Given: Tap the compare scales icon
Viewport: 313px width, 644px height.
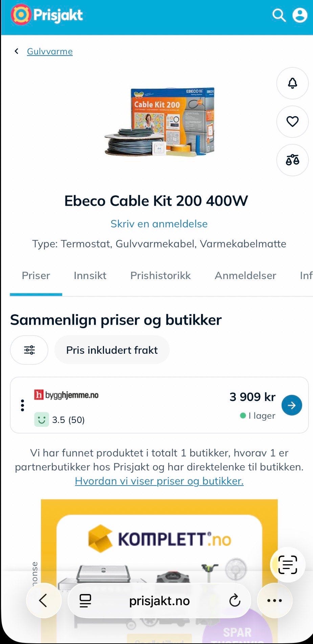Looking at the screenshot, I should click(x=292, y=160).
